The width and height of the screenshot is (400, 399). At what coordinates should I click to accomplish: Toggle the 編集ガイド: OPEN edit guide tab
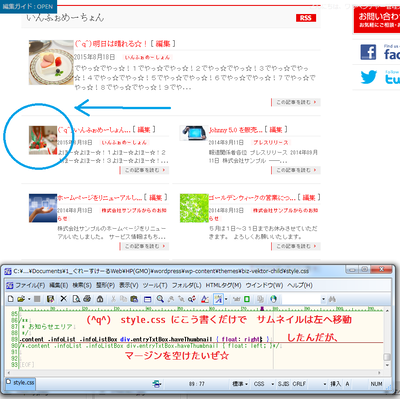click(28, 6)
